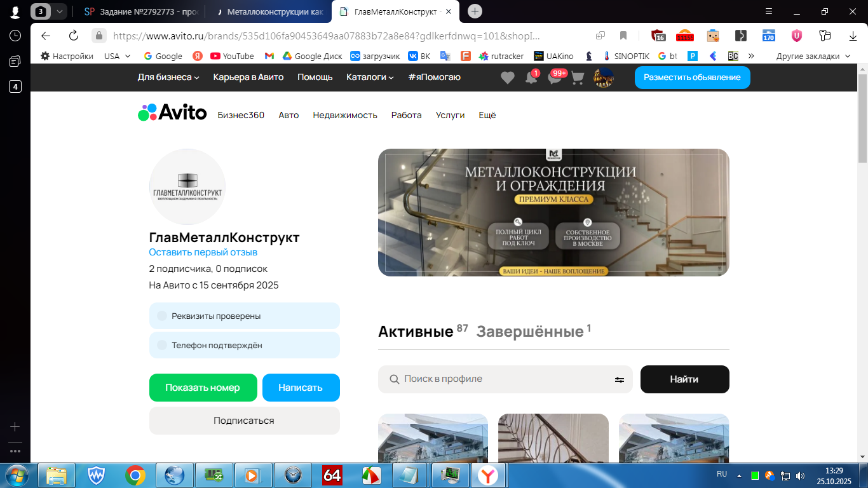Expand the Каталоги dropdown menu
This screenshot has height=488, width=868.
pyautogui.click(x=370, y=77)
